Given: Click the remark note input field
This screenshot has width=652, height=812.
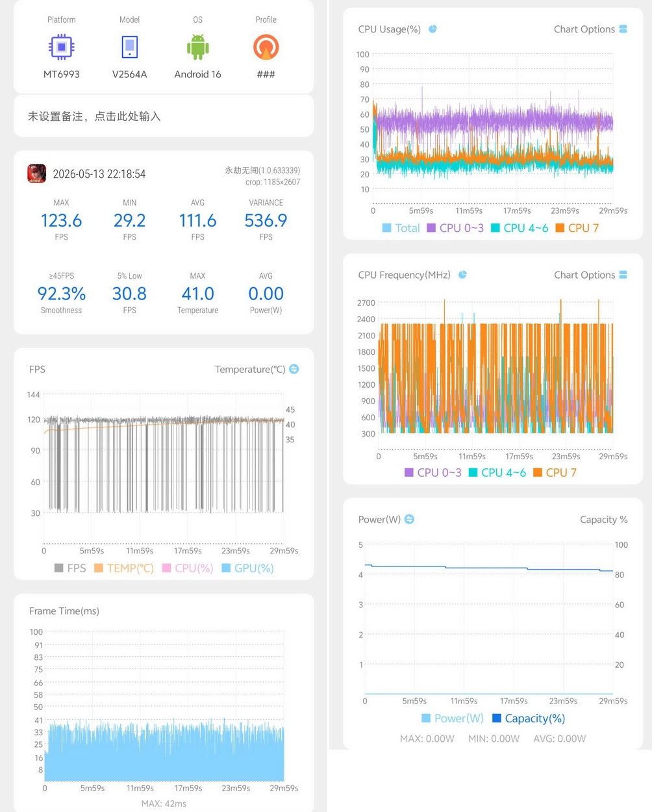Looking at the screenshot, I should (164, 116).
